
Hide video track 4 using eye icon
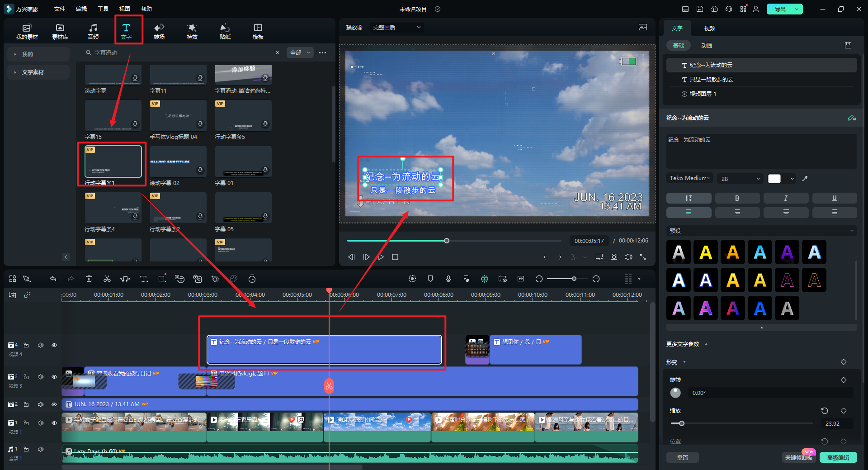54,345
